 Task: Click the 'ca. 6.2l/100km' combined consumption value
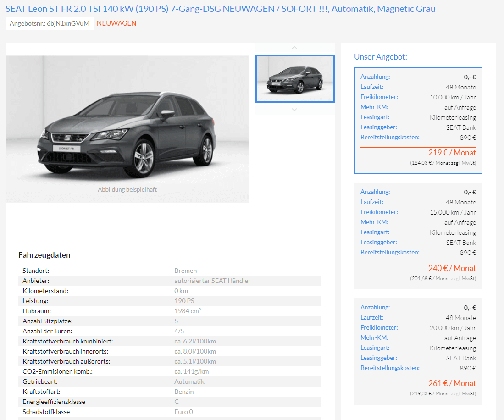click(x=195, y=341)
